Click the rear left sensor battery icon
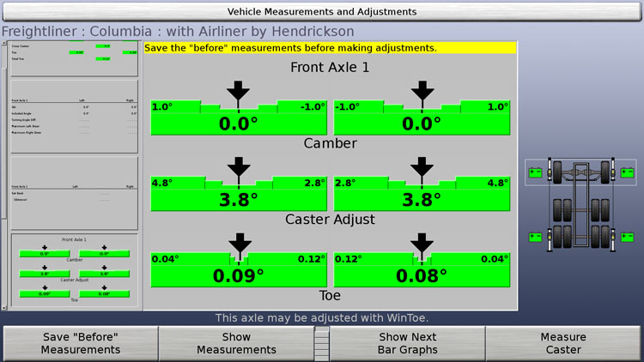Viewport: 644px width, 362px height. pyautogui.click(x=535, y=237)
